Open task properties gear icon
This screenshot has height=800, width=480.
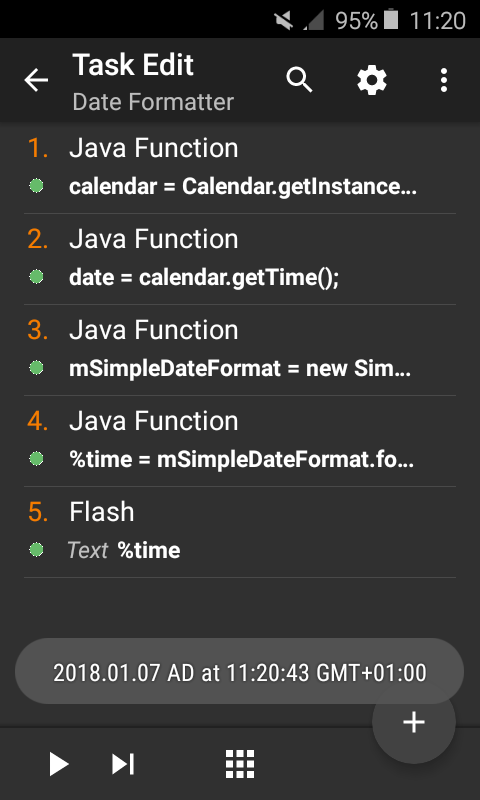pyautogui.click(x=371, y=80)
